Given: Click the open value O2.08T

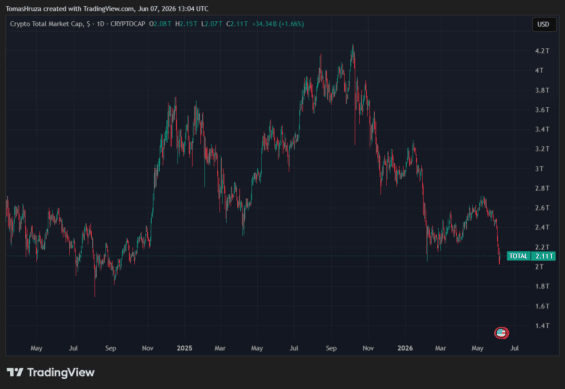Looking at the screenshot, I should pos(160,24).
